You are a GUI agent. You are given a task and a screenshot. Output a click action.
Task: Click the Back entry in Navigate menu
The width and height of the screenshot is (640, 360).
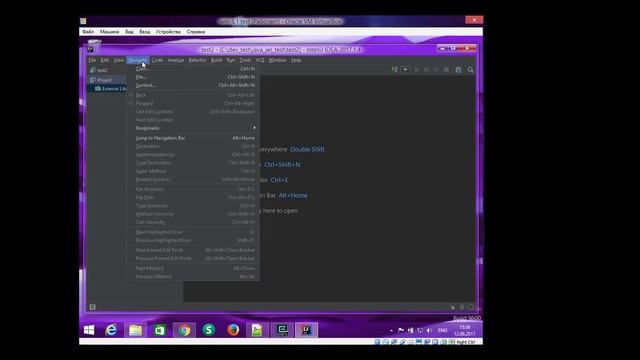point(193,95)
